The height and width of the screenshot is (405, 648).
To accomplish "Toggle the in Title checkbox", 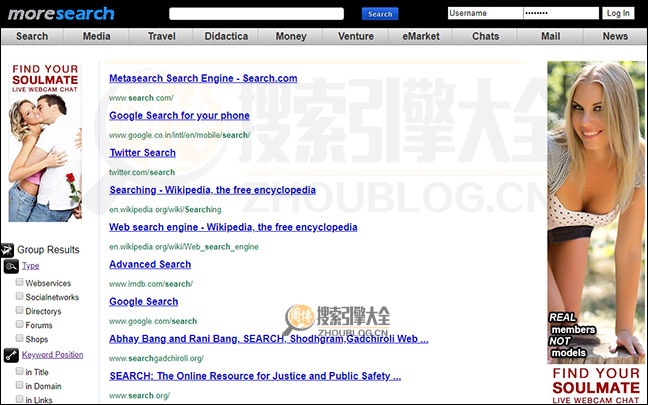I will (19, 371).
